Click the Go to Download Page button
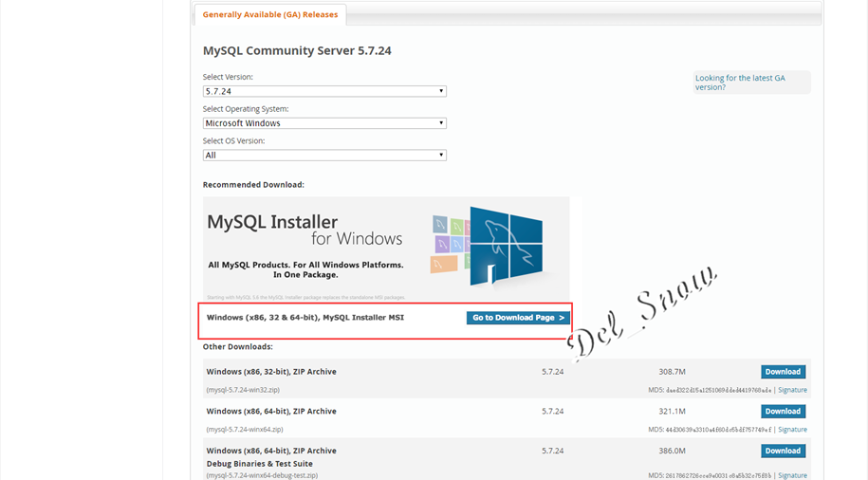The width and height of the screenshot is (868, 480). click(x=518, y=318)
